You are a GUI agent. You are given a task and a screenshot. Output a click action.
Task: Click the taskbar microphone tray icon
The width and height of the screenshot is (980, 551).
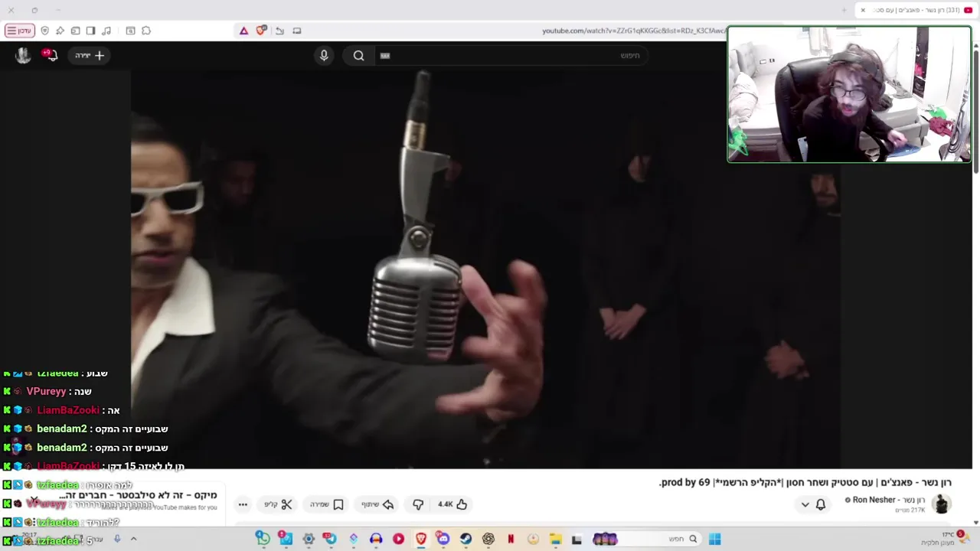click(x=117, y=539)
